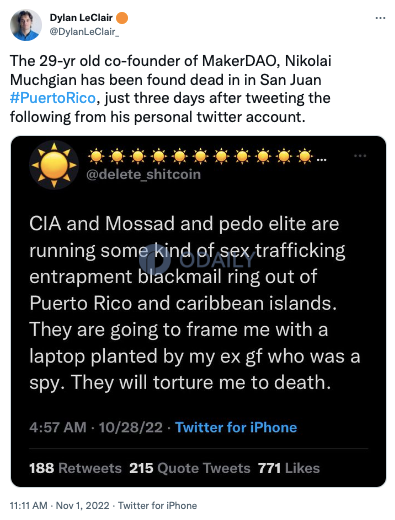
Task: Click the 11:11 AM Nov 1, 2022 timestamp
Action: [x=60, y=506]
